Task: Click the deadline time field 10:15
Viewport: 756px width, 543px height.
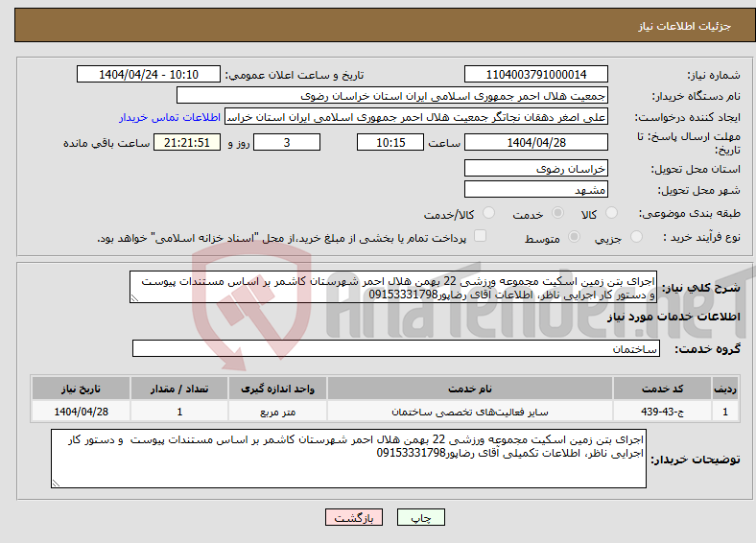Action: 390,142
